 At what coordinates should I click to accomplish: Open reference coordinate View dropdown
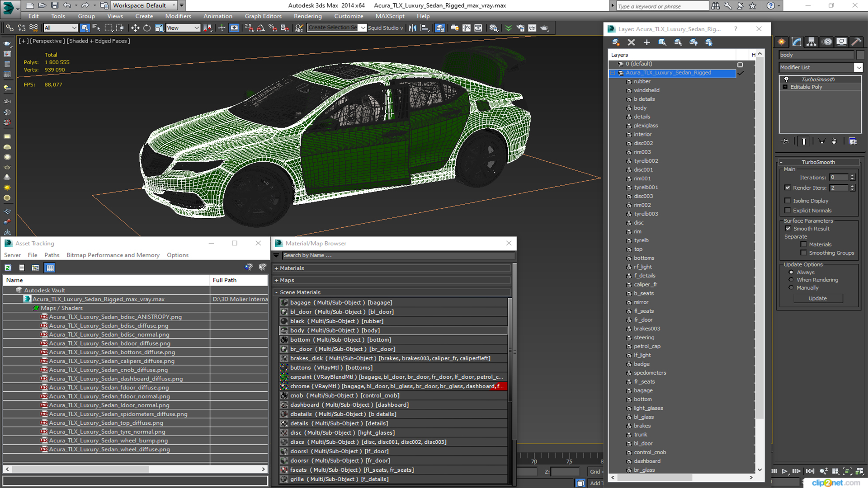(183, 28)
